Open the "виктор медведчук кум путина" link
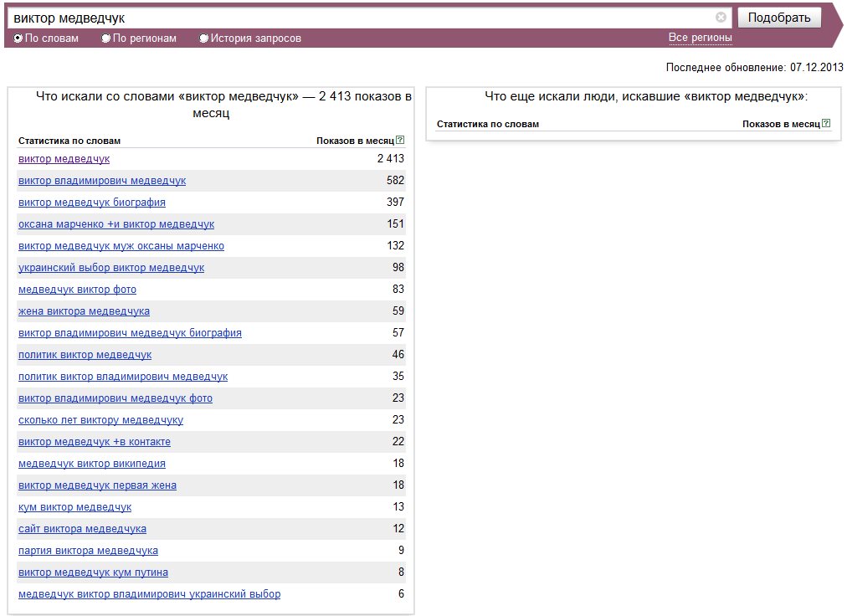This screenshot has width=847, height=616. coord(93,572)
